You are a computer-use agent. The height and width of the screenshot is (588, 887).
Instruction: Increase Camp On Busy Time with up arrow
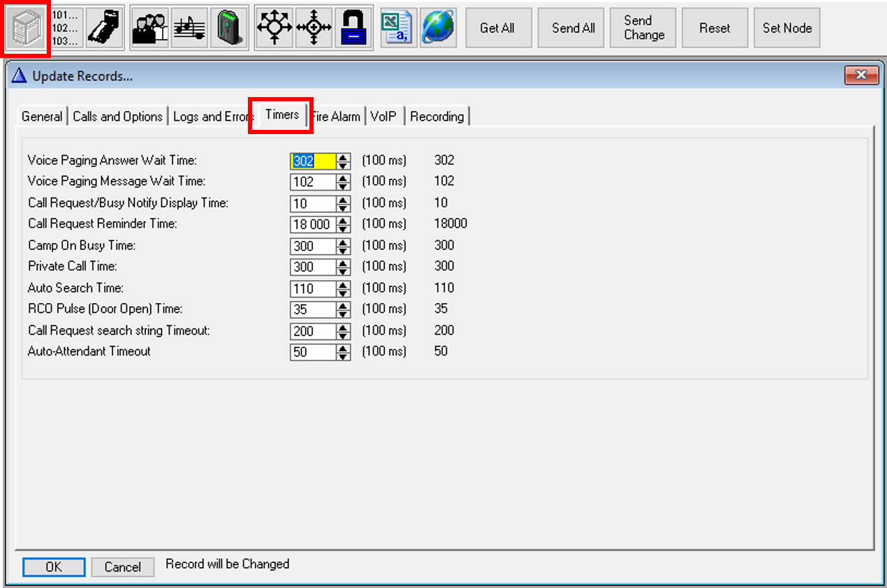[343, 243]
